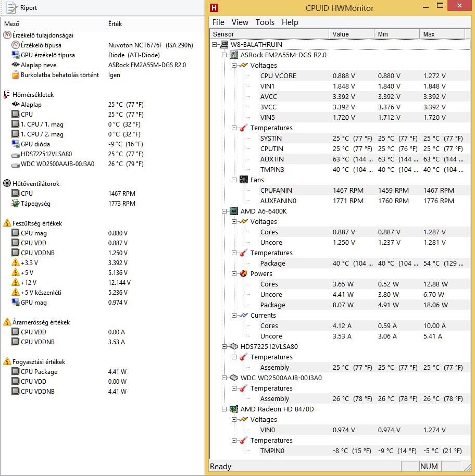The image size is (475, 476).
Task: Click the Mező column header in Riport
Action: pyautogui.click(x=53, y=23)
